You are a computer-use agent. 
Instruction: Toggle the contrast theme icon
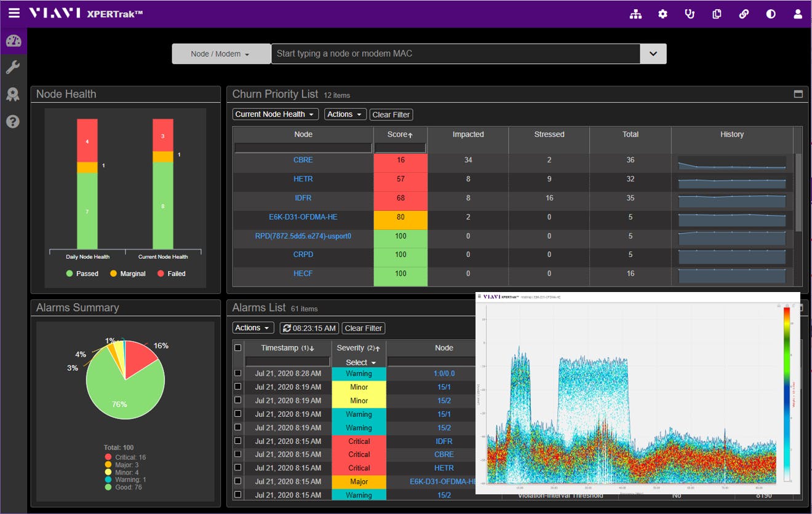(x=771, y=14)
